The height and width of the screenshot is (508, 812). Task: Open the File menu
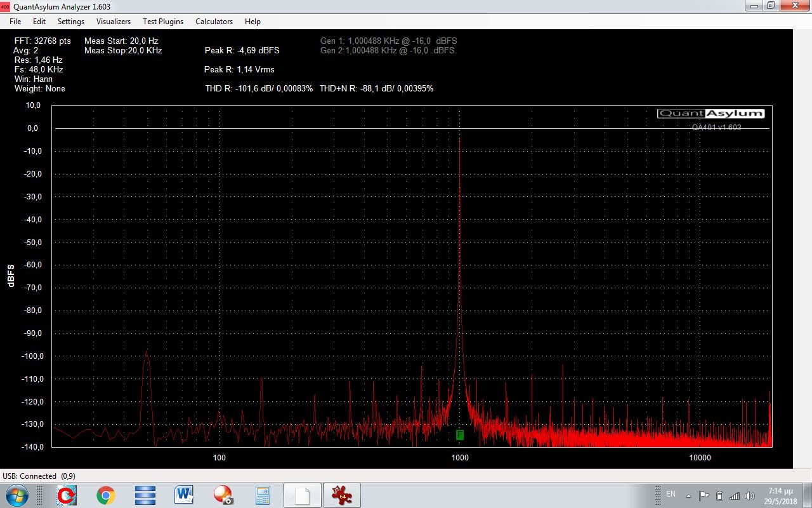pyautogui.click(x=15, y=22)
